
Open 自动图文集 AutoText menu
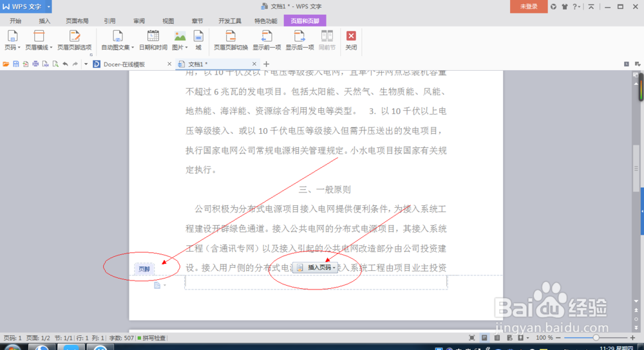coord(117,40)
